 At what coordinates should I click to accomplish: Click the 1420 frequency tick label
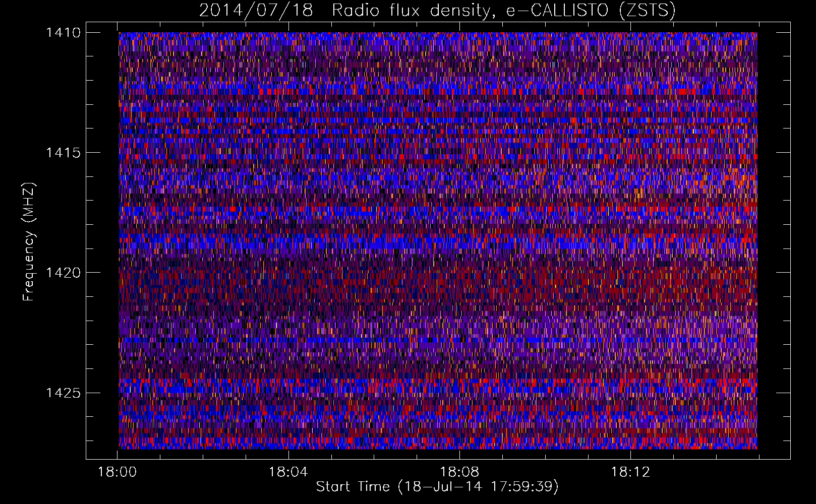pos(63,273)
